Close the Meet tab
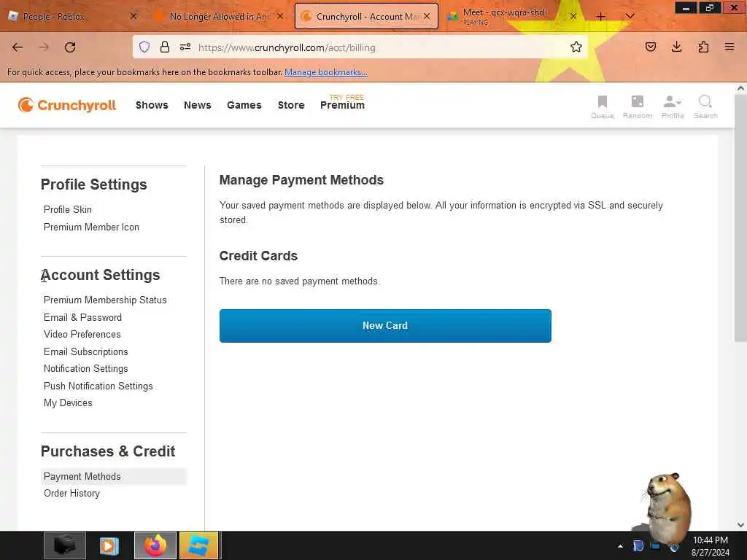 (573, 16)
